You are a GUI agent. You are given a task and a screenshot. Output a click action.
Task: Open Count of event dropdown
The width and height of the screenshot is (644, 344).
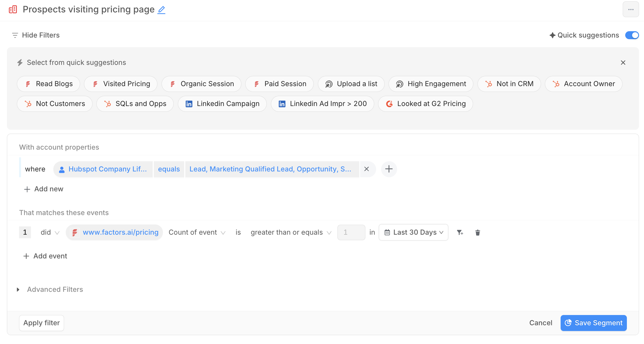coord(197,232)
